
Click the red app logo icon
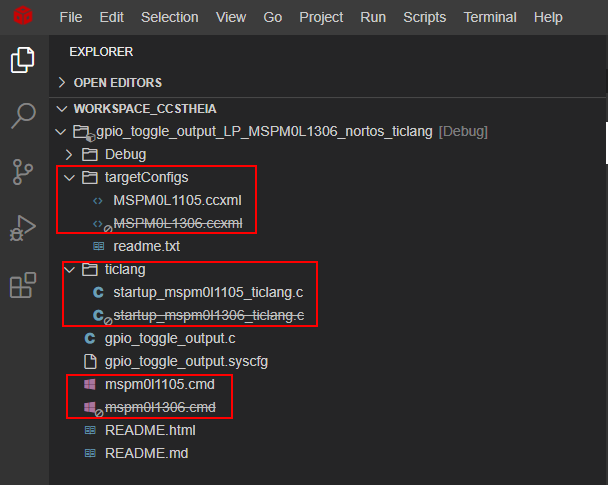22,17
